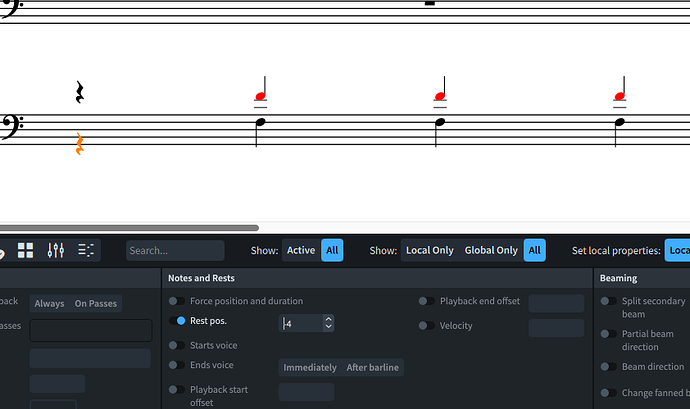Select the second red note above the staff
The image size is (690, 409).
tap(440, 96)
